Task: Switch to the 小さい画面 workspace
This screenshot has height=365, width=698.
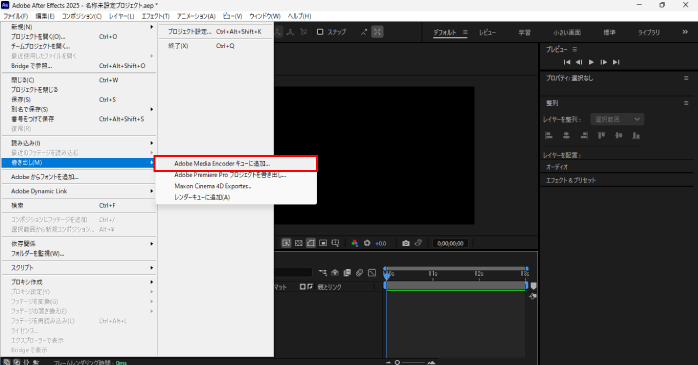Action: (567, 32)
